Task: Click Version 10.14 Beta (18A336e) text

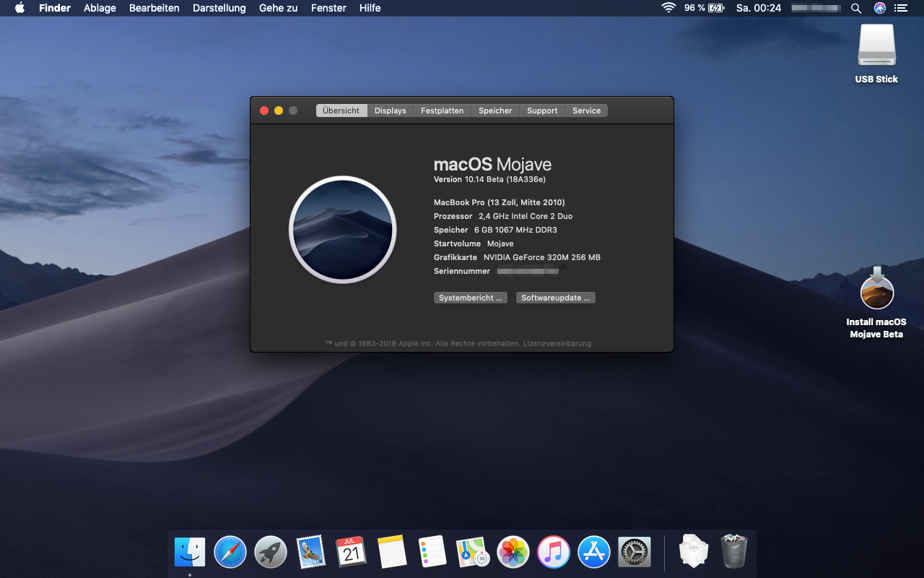Action: 489,179
